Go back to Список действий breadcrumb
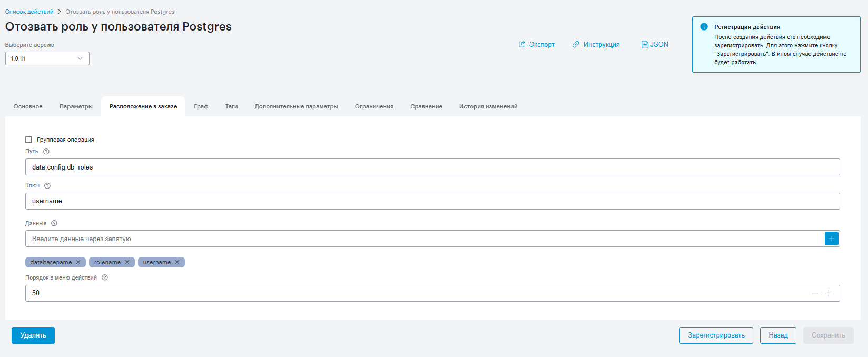868x357 pixels. click(x=29, y=12)
